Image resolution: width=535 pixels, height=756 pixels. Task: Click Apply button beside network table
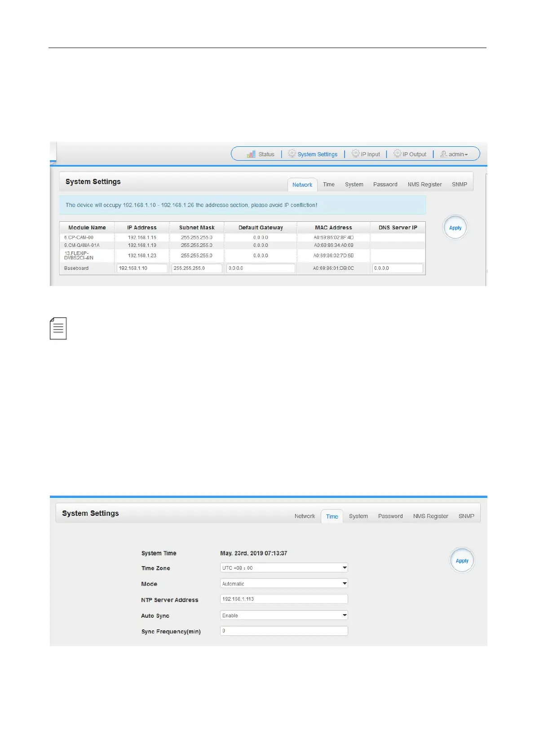(455, 228)
